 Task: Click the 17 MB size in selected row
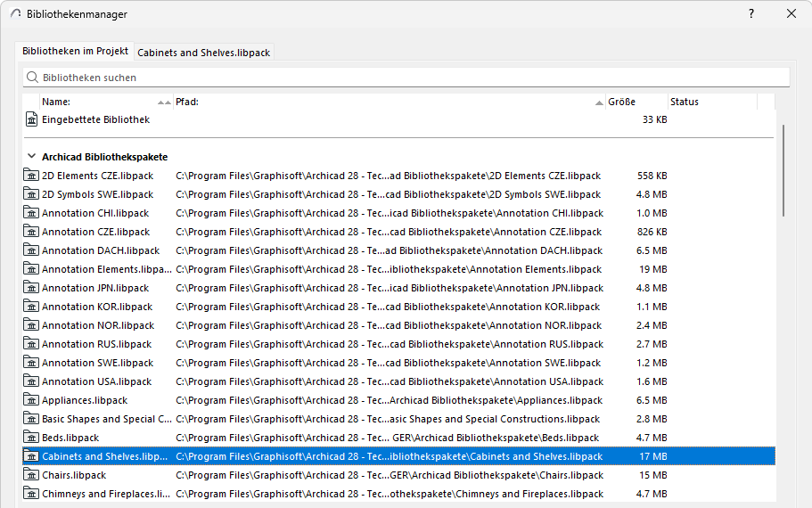click(653, 456)
